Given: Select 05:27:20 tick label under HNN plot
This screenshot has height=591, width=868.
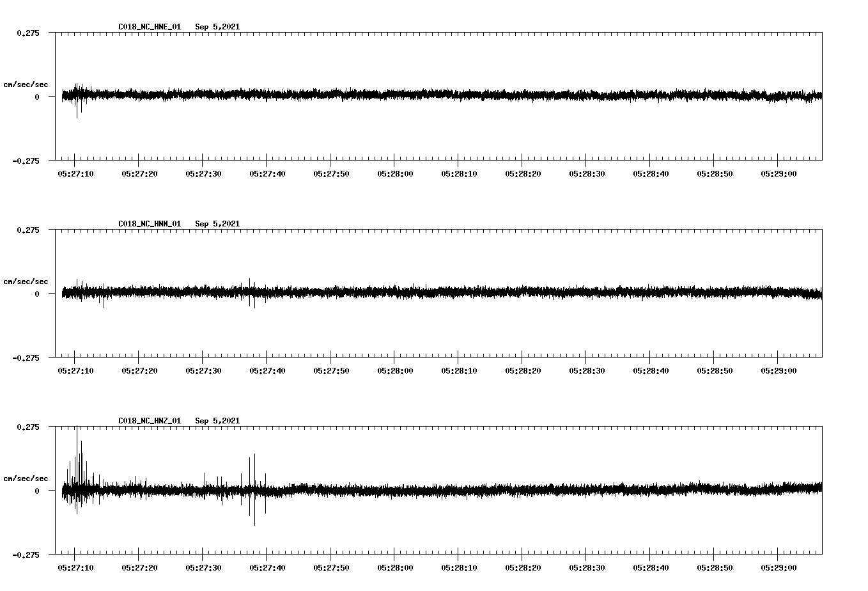Looking at the screenshot, I should point(139,370).
